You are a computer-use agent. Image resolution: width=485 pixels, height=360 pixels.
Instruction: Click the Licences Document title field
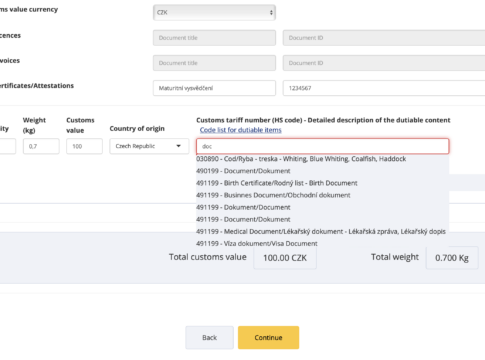214,38
